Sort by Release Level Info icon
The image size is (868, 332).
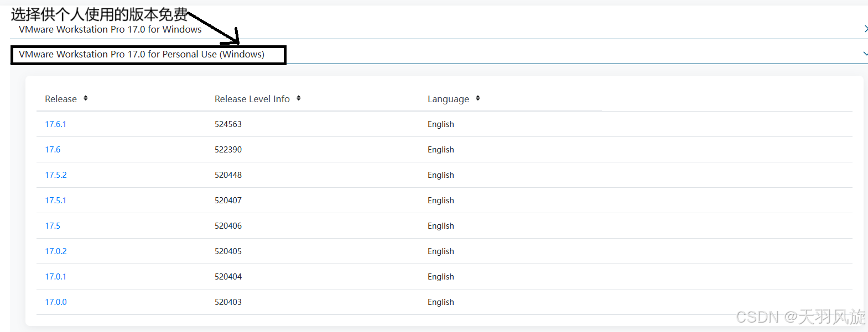299,98
